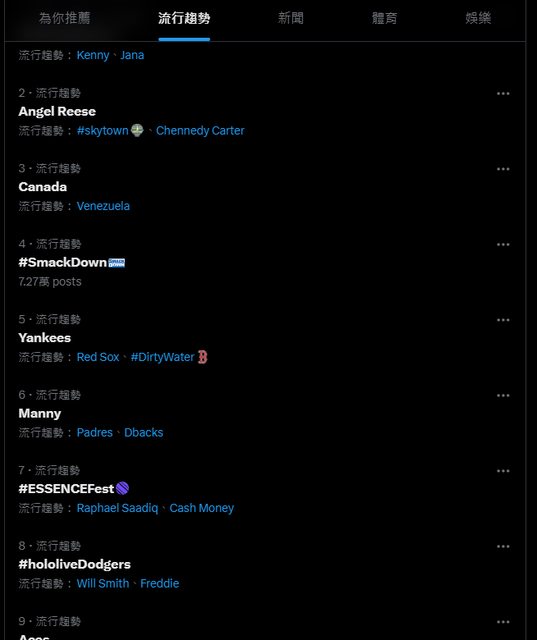The width and height of the screenshot is (537, 640).
Task: Open the Chennedy Carter related trend link
Action: tap(200, 131)
